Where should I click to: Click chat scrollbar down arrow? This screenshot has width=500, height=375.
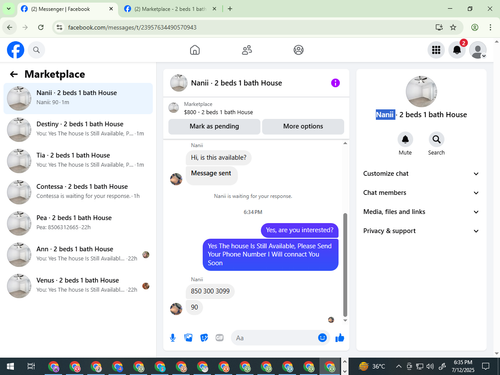[x=345, y=320]
